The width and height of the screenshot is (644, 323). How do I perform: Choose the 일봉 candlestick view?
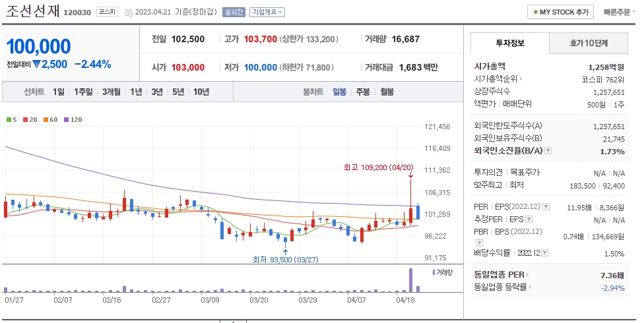[x=339, y=92]
